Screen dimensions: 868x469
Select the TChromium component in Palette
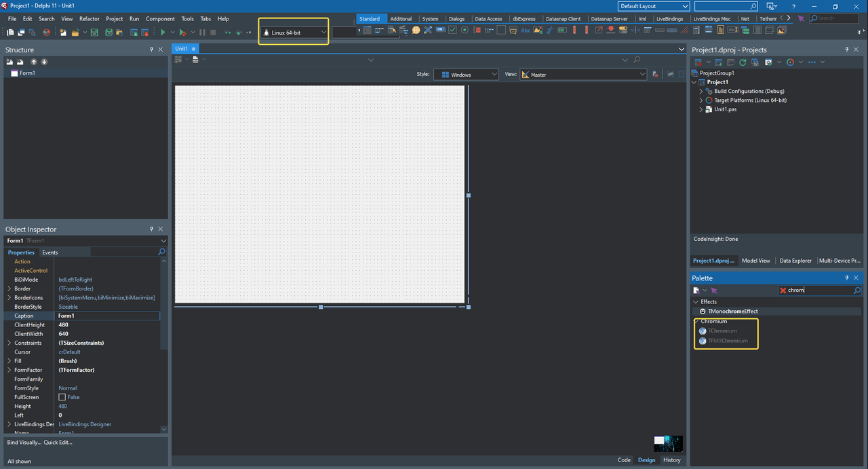tap(722, 331)
